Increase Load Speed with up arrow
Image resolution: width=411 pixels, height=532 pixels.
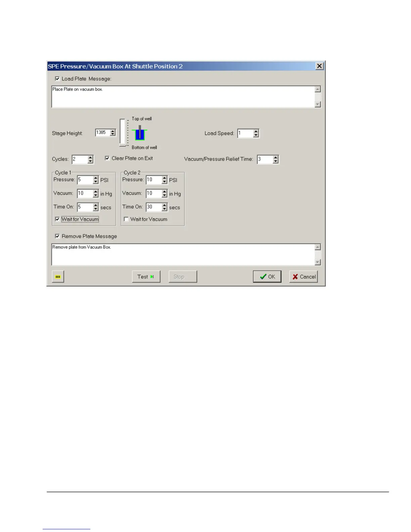pos(256,131)
